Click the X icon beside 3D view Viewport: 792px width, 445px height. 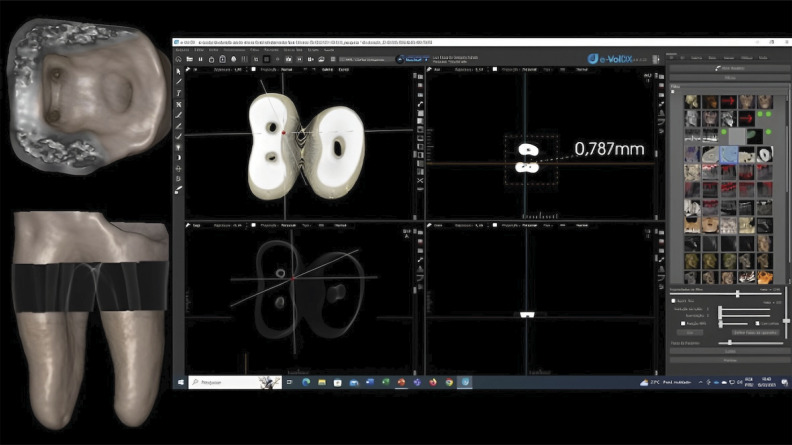pos(420,180)
